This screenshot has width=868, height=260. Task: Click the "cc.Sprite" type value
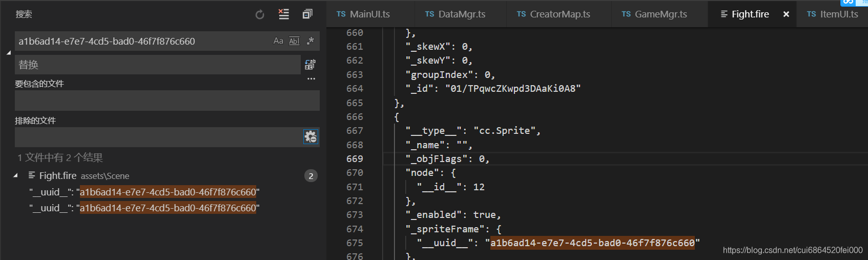coord(504,131)
